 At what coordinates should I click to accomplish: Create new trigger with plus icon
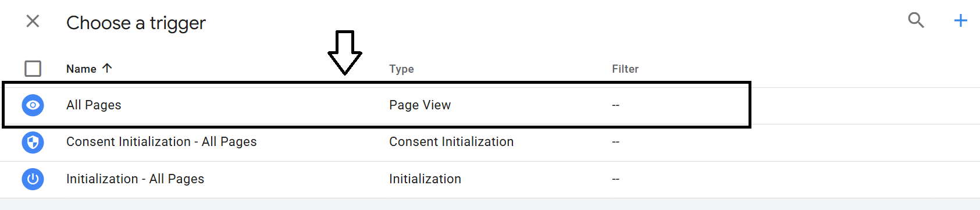tap(961, 21)
